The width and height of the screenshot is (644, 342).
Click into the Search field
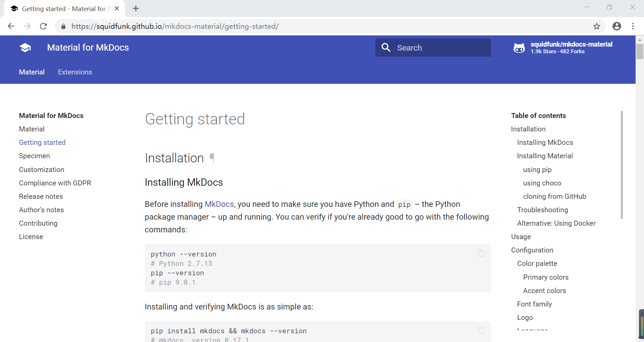click(x=433, y=48)
